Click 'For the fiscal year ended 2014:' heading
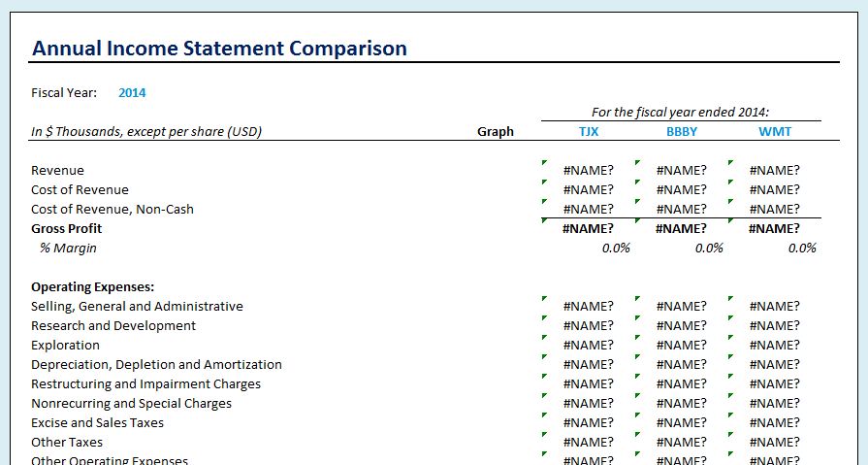 (x=681, y=112)
